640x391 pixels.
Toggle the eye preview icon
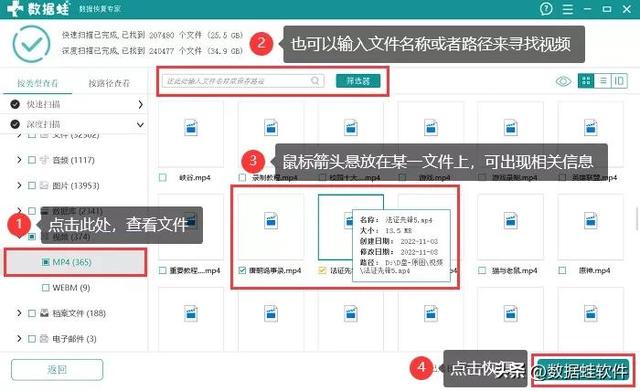pos(563,81)
